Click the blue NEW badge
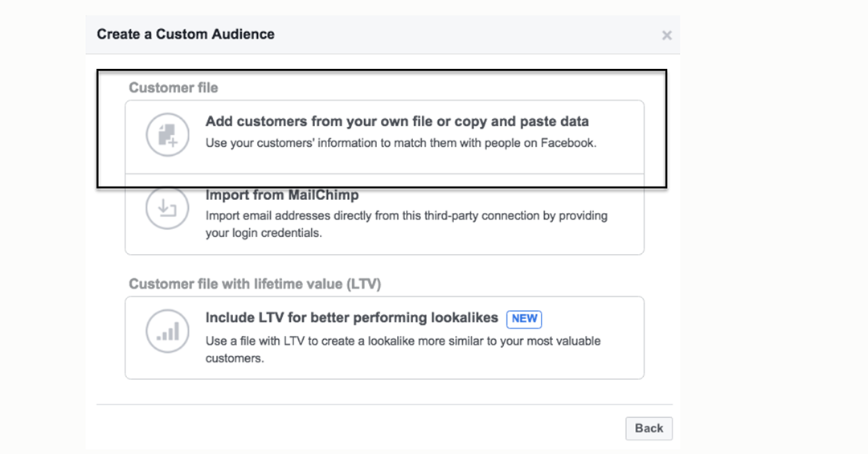The height and width of the screenshot is (454, 868). point(524,318)
